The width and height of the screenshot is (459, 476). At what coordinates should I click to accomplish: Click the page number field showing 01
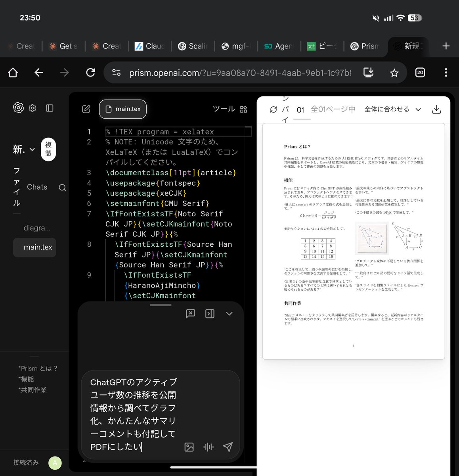click(x=301, y=109)
